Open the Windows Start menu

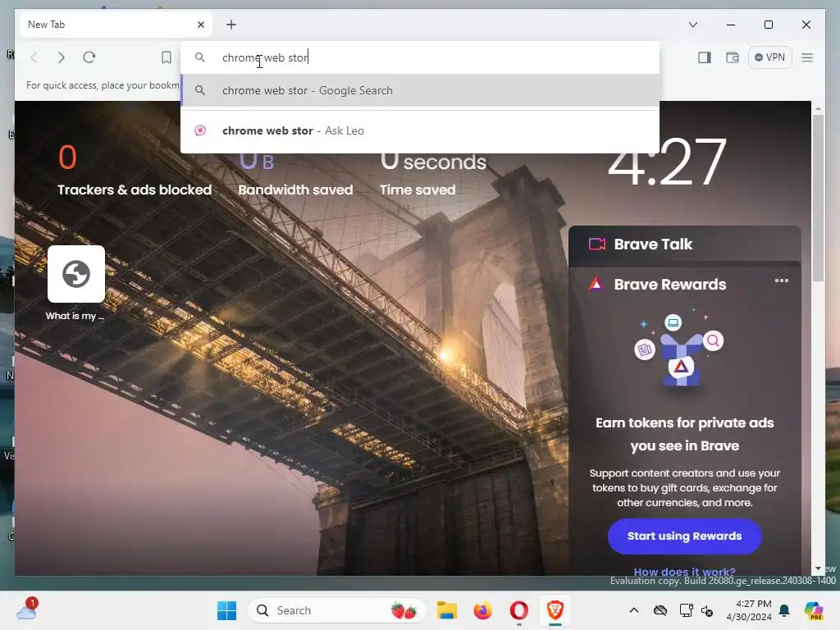[226, 610]
